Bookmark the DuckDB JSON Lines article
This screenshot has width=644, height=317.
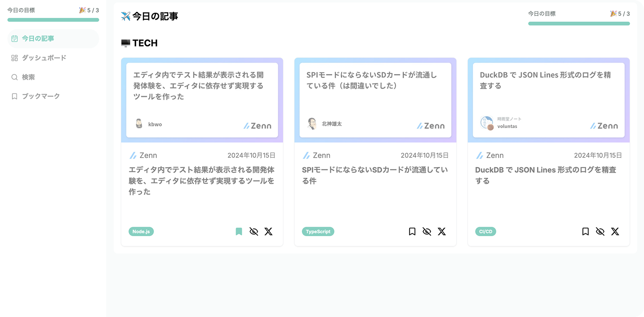(x=585, y=232)
